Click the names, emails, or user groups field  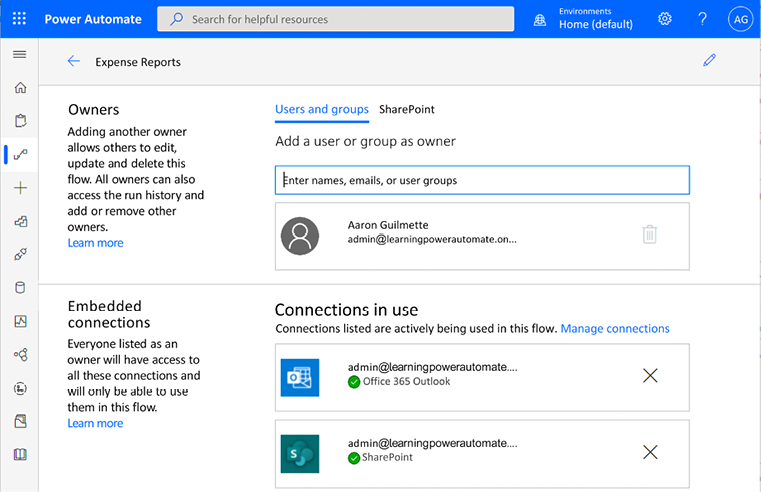[482, 180]
